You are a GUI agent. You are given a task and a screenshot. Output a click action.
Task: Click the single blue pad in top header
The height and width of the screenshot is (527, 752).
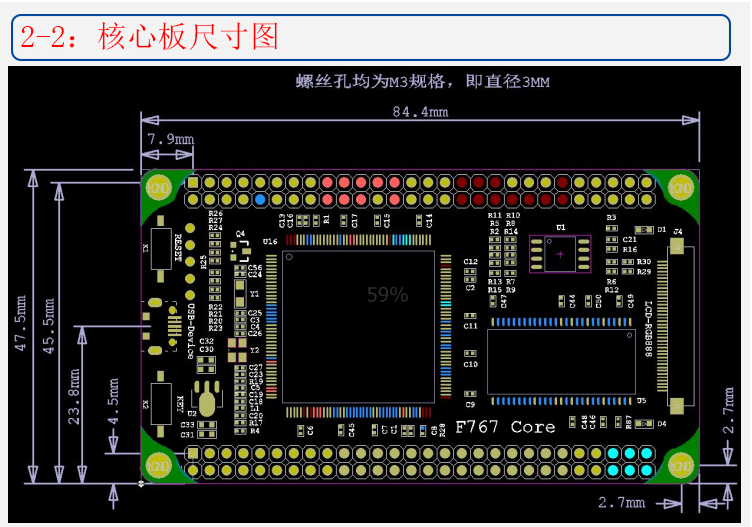[260, 200]
